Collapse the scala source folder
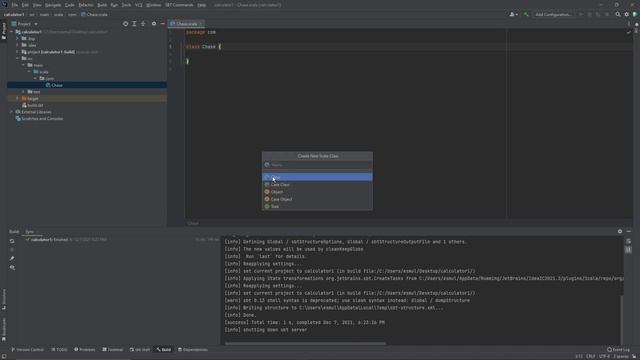 tap(29, 72)
